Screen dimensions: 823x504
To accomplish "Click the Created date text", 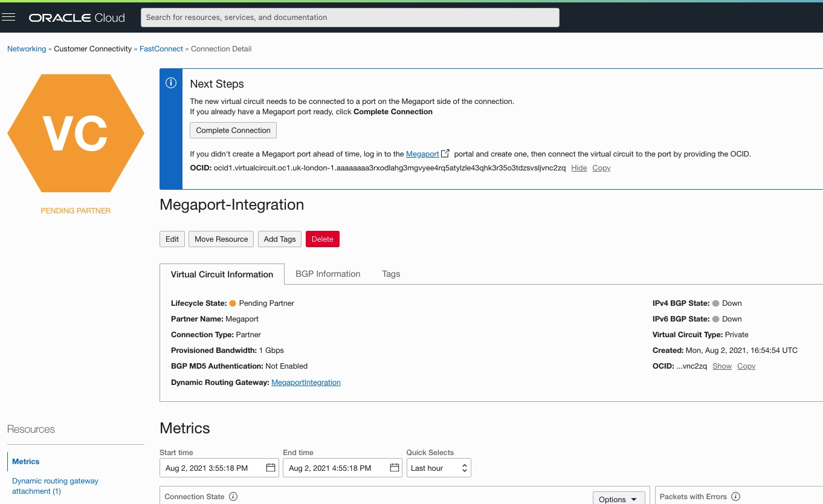I will (741, 351).
